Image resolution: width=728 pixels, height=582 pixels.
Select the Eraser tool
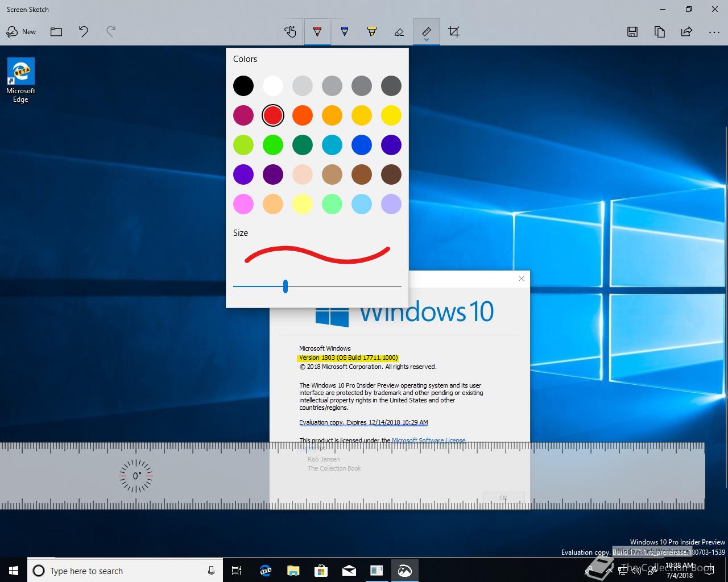[x=399, y=32]
